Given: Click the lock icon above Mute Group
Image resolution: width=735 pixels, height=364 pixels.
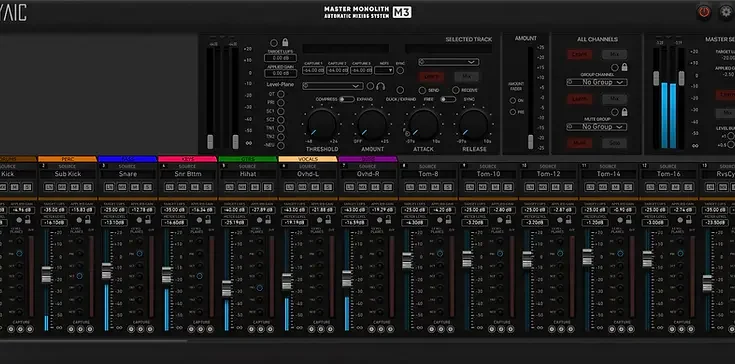Looking at the screenshot, I should (624, 112).
